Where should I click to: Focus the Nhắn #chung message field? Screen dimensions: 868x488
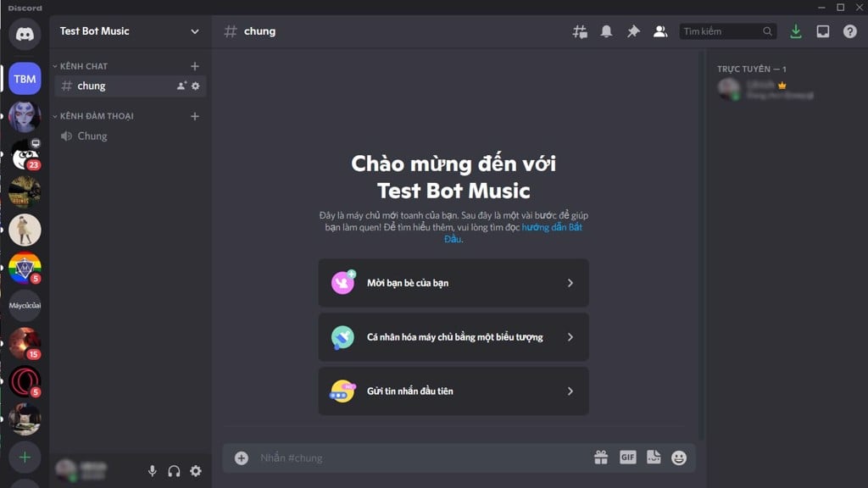point(420,458)
